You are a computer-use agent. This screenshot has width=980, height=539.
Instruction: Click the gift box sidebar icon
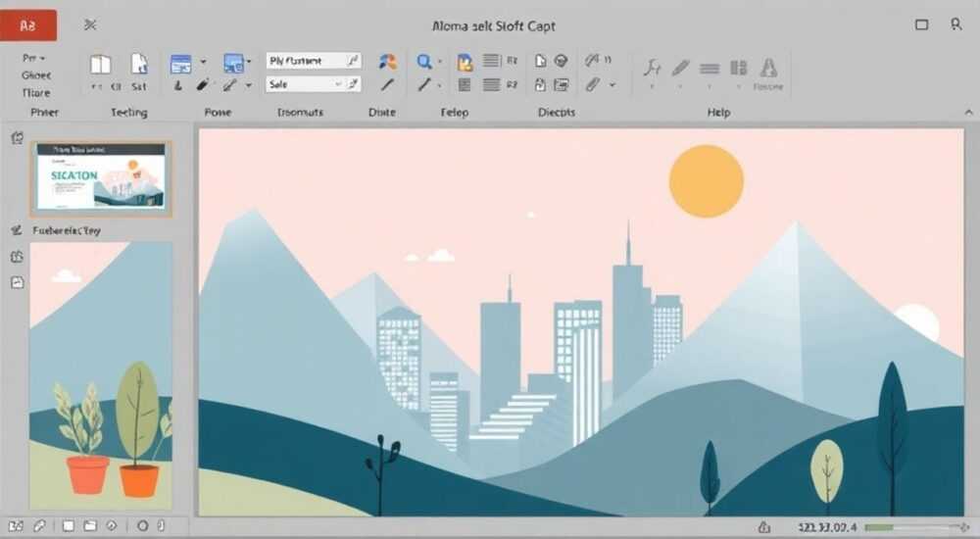tap(17, 257)
